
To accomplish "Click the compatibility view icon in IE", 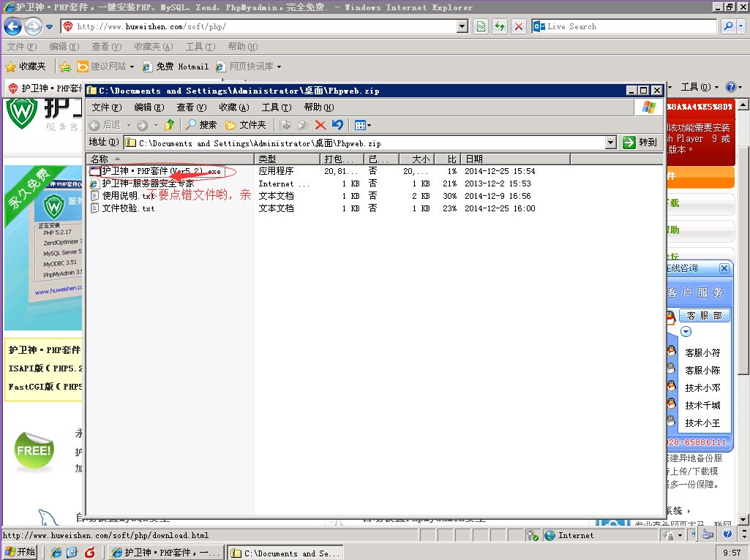I will [x=481, y=27].
